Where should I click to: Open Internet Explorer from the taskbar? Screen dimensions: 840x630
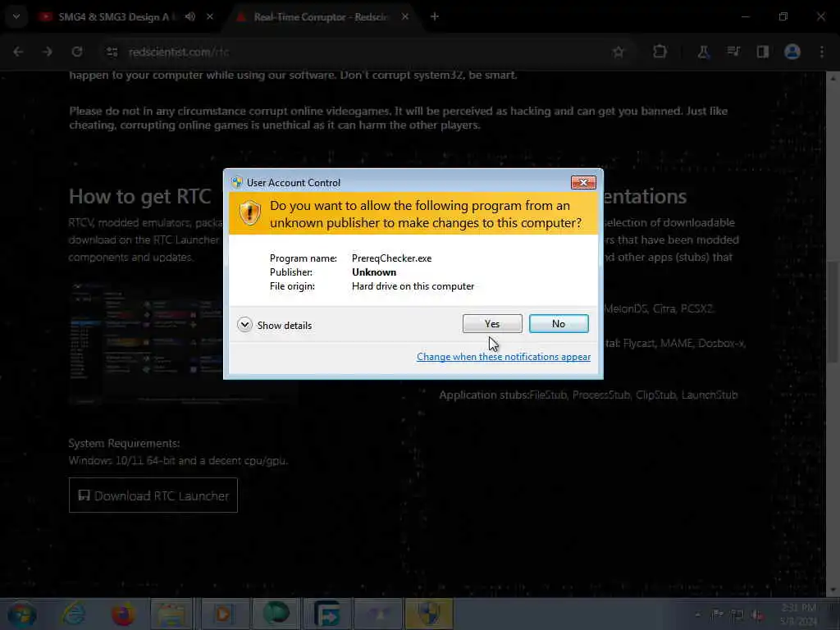point(73,614)
